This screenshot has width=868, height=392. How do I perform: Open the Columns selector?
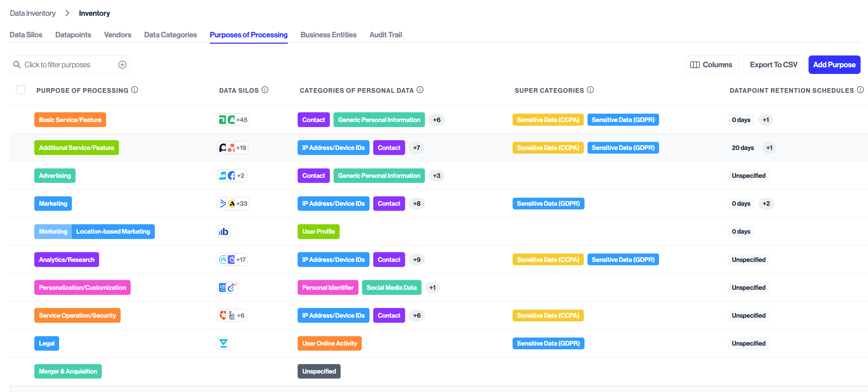712,65
